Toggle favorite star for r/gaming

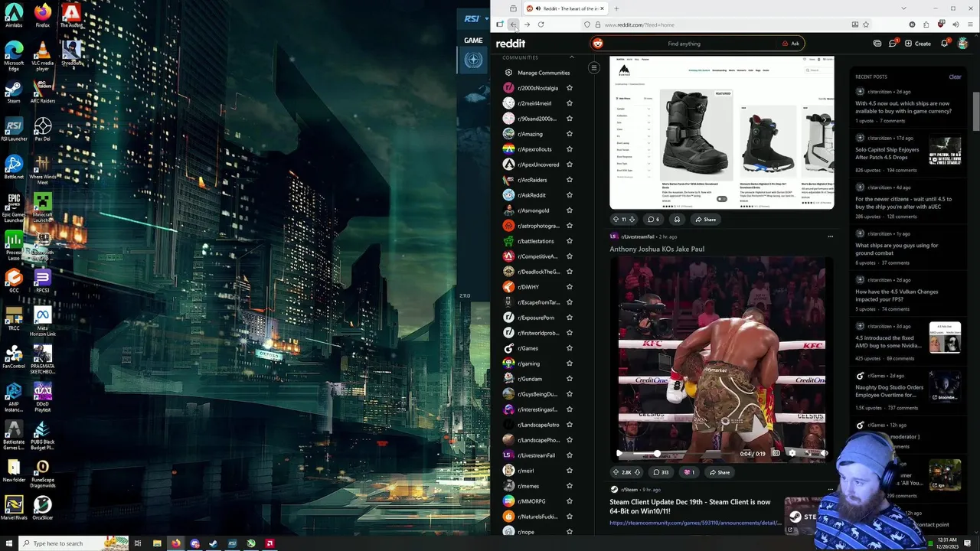coord(570,364)
